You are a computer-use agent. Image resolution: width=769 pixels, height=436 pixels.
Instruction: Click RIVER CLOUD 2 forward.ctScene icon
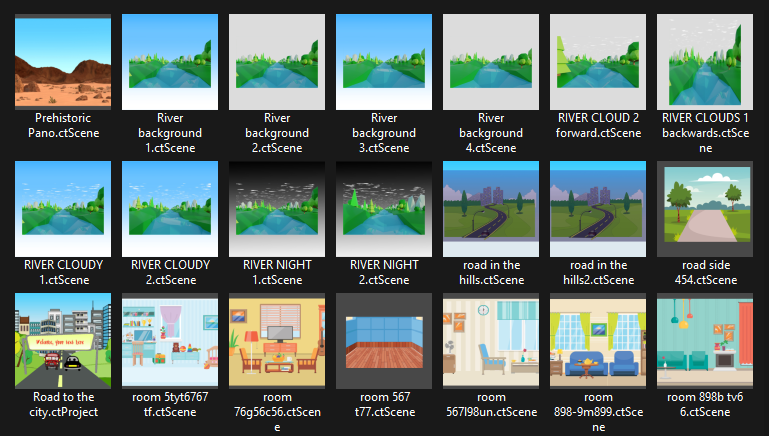(597, 62)
